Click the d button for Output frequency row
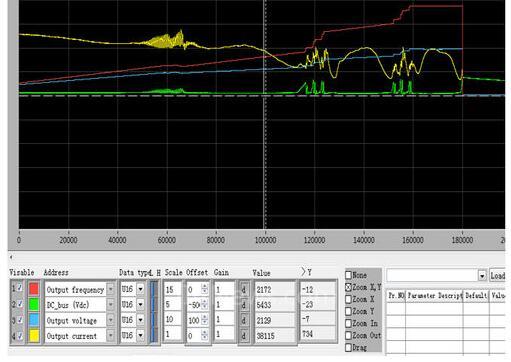 point(244,289)
